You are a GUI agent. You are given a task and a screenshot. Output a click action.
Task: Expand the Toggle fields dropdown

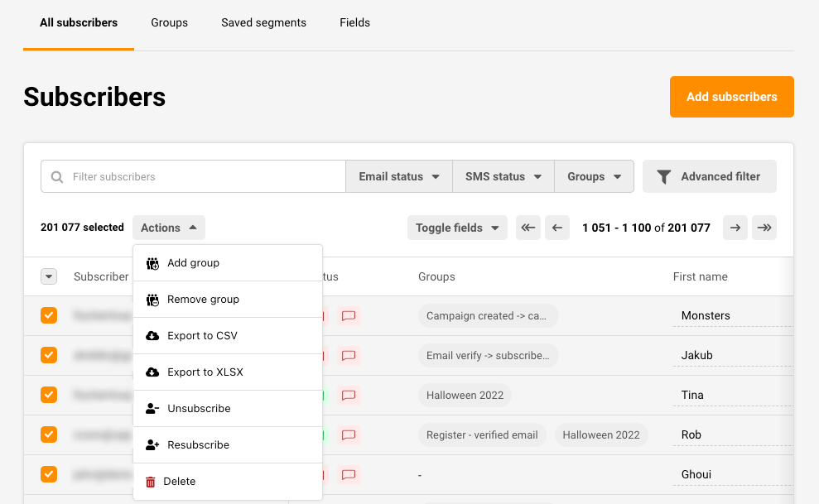457,228
